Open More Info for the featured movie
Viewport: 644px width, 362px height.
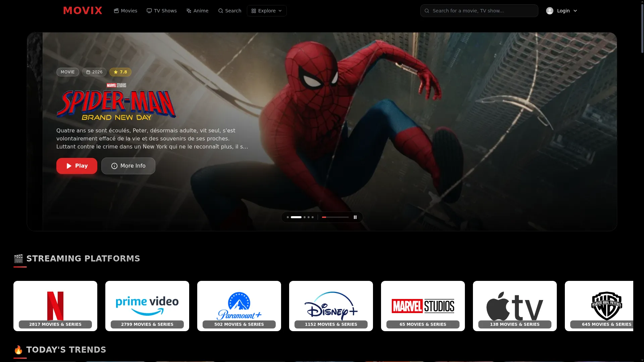click(128, 166)
